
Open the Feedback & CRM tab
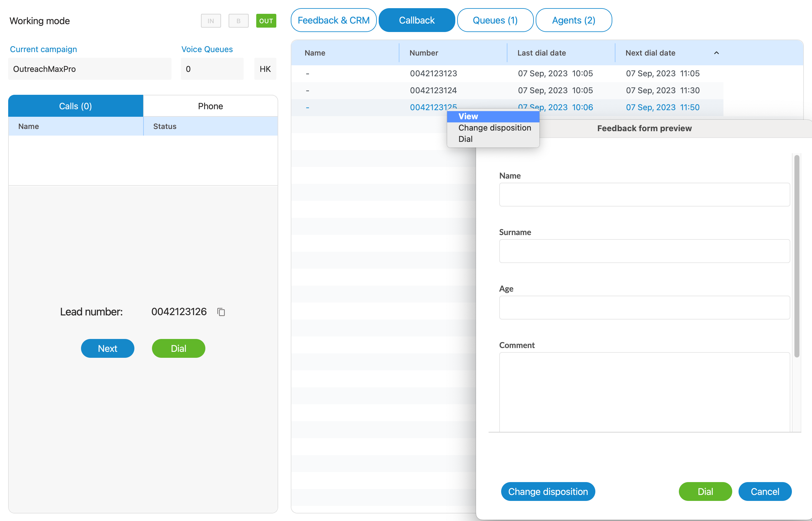[334, 20]
